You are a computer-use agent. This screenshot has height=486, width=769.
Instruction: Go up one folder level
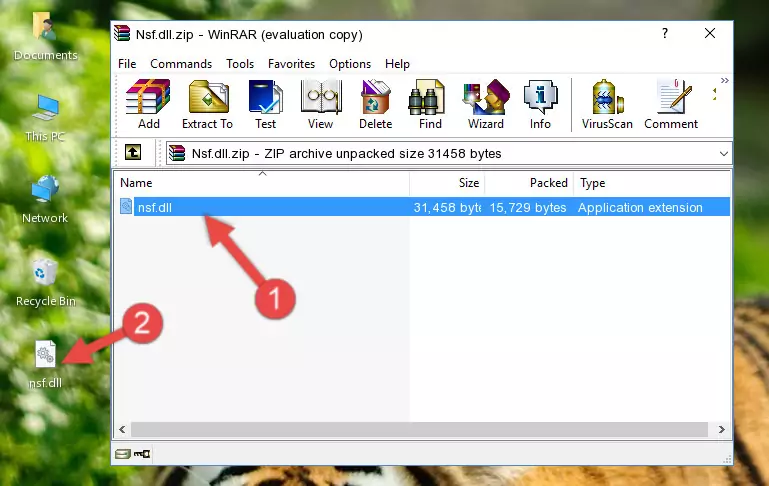point(133,153)
